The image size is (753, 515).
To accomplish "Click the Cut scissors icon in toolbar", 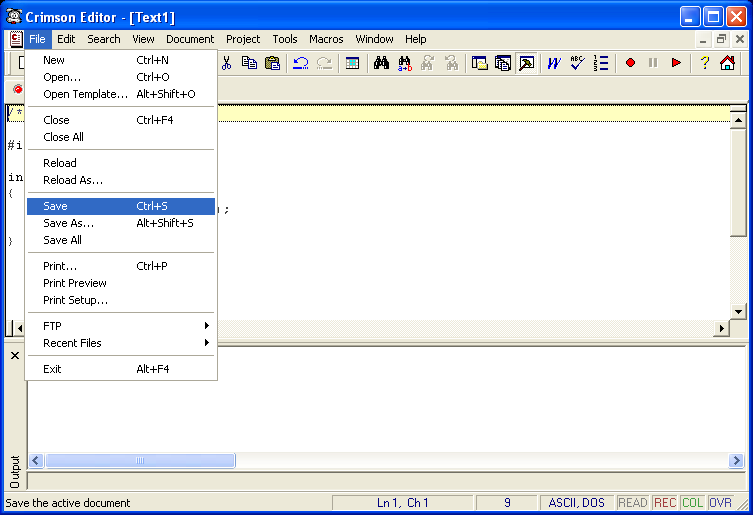I will point(227,63).
